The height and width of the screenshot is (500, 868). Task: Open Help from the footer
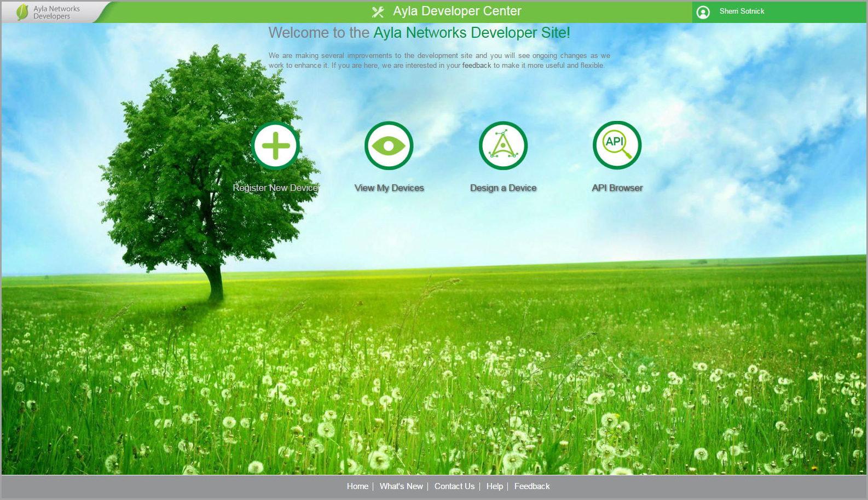point(495,486)
